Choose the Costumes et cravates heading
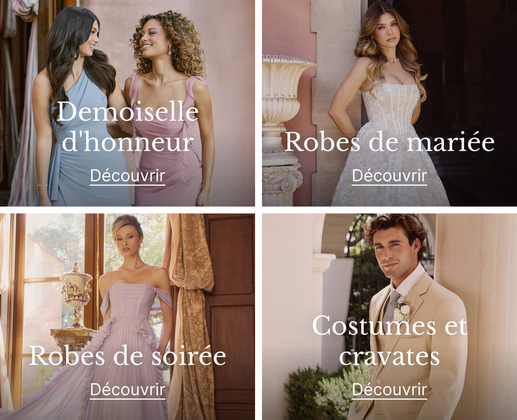Image resolution: width=517 pixels, height=420 pixels. pyautogui.click(x=389, y=340)
